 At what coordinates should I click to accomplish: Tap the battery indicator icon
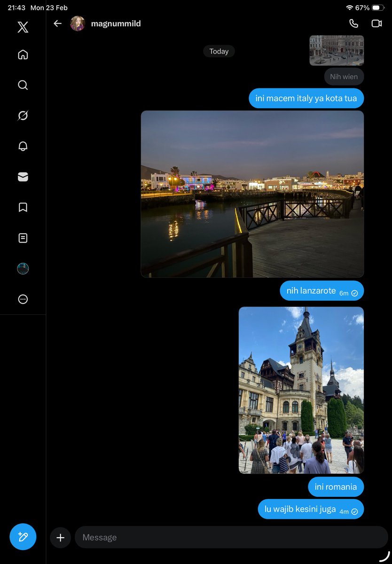(x=378, y=8)
